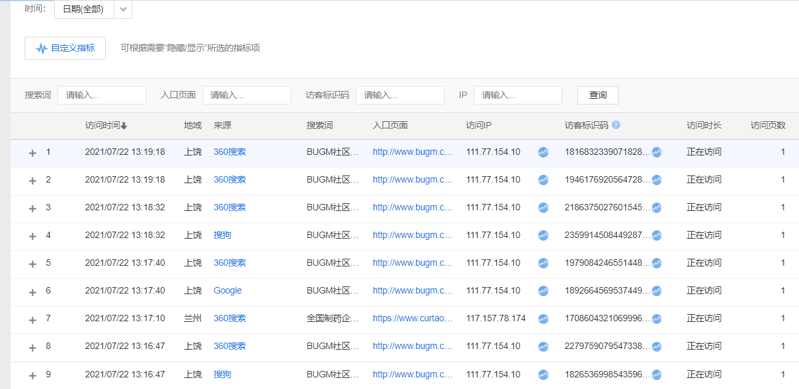Click the 查询 search button
This screenshot has width=799, height=389.
pyautogui.click(x=598, y=95)
